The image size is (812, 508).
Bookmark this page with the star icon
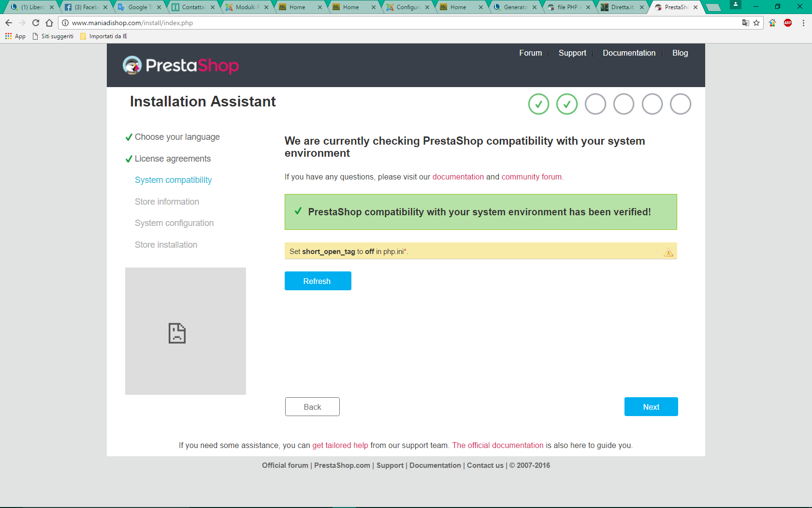tap(756, 23)
